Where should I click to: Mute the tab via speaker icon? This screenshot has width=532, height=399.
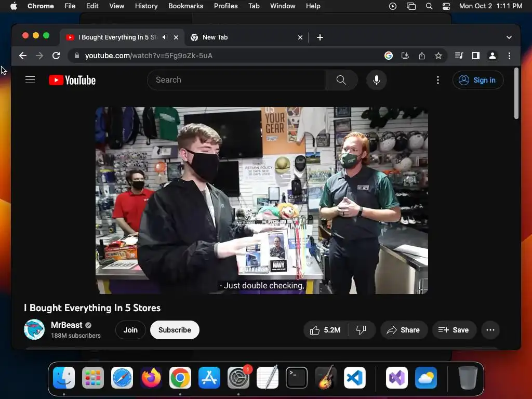point(165,37)
